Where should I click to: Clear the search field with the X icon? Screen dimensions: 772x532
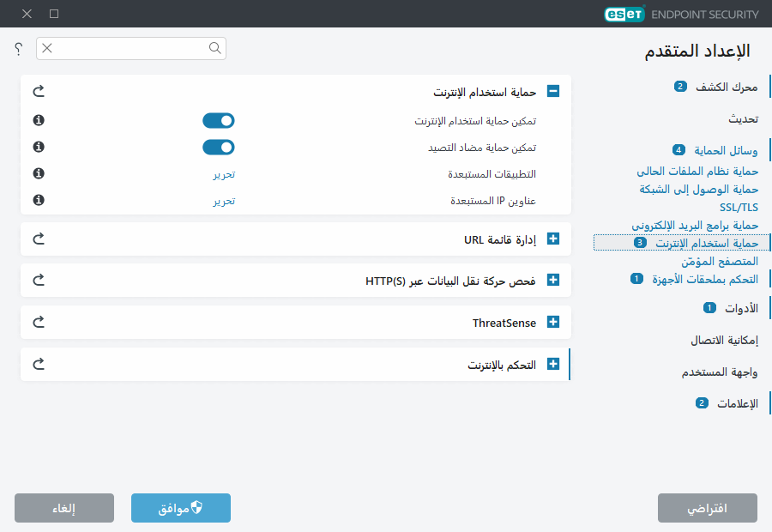click(45, 49)
